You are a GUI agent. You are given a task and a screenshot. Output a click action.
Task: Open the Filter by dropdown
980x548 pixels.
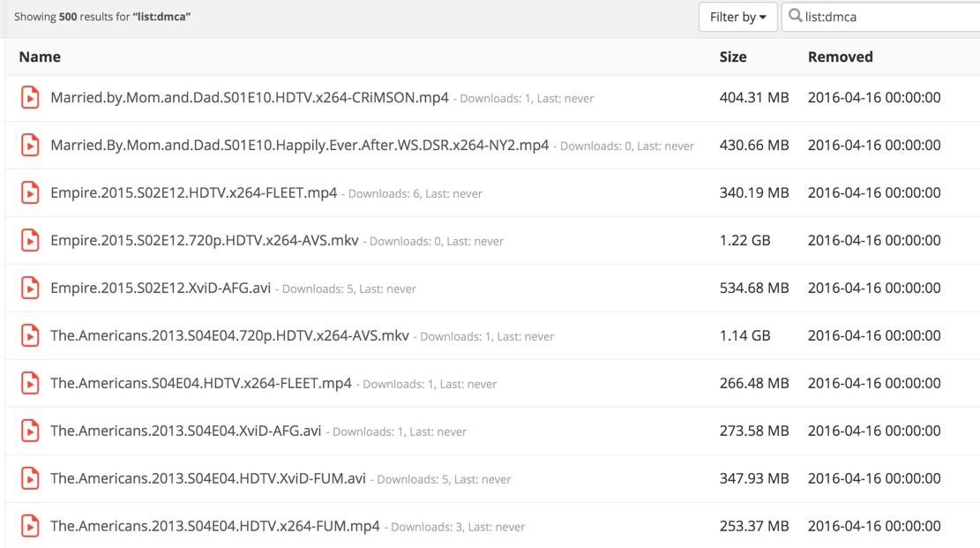[737, 17]
